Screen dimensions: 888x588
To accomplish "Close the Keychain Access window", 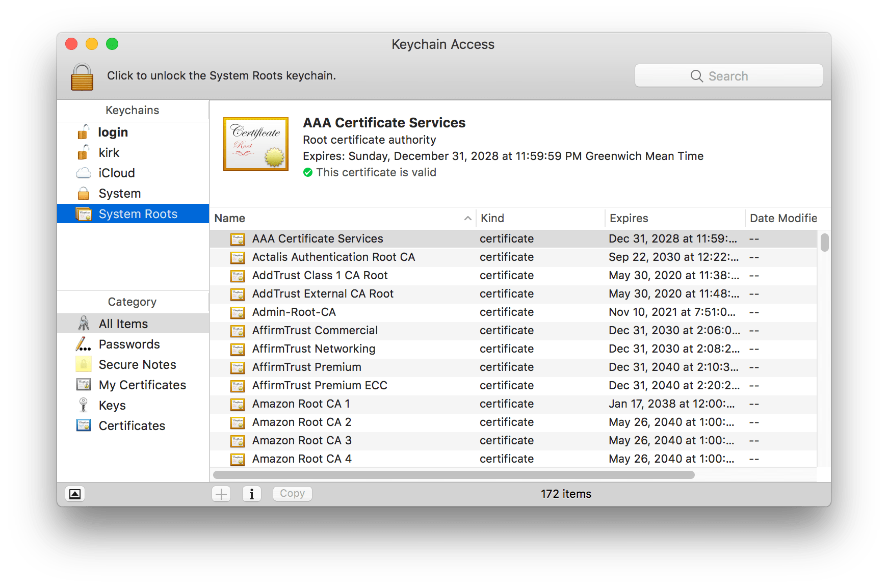I will click(x=71, y=44).
